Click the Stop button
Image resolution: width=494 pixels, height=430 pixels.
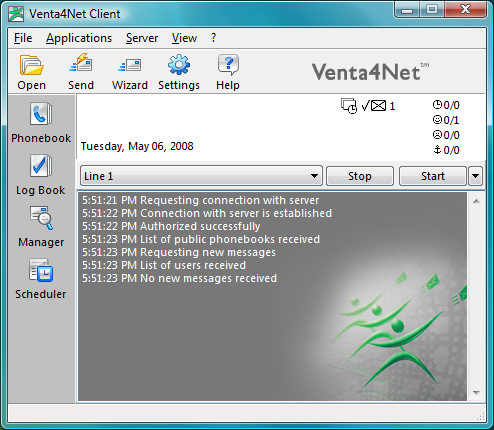tap(360, 176)
